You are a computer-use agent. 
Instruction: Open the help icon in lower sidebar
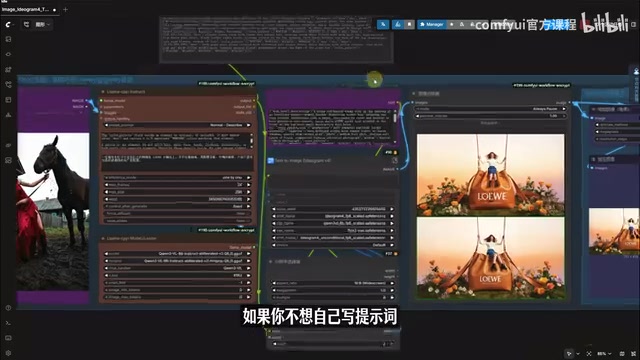(8, 308)
